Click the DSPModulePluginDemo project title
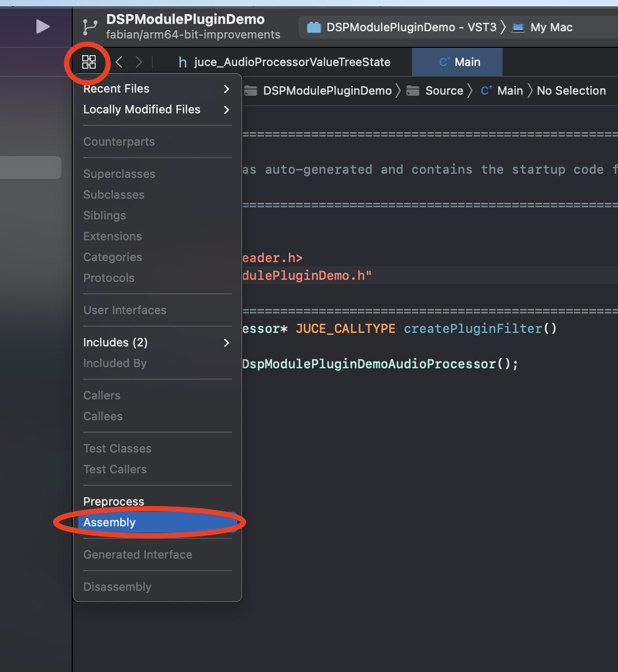The height and width of the screenshot is (672, 618). (x=185, y=19)
